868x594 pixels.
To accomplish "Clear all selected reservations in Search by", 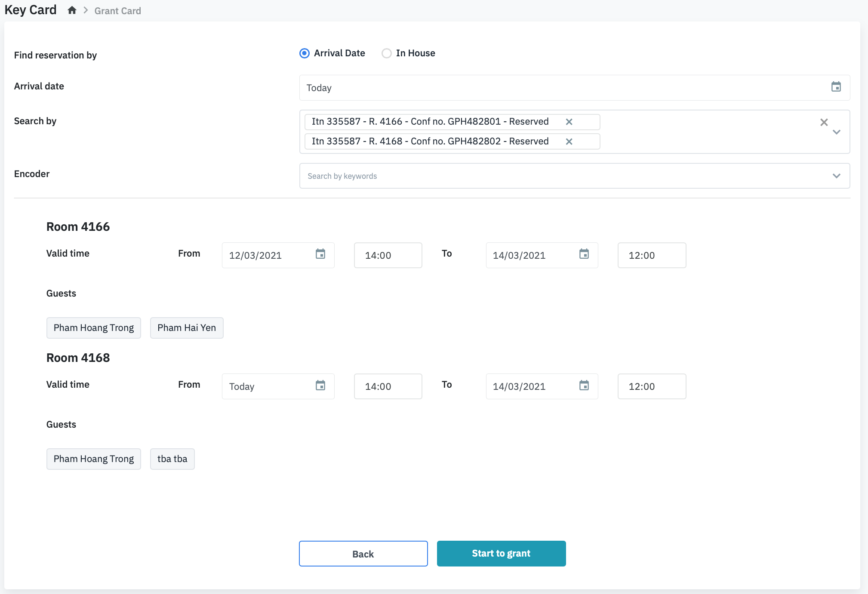I will (x=824, y=122).
